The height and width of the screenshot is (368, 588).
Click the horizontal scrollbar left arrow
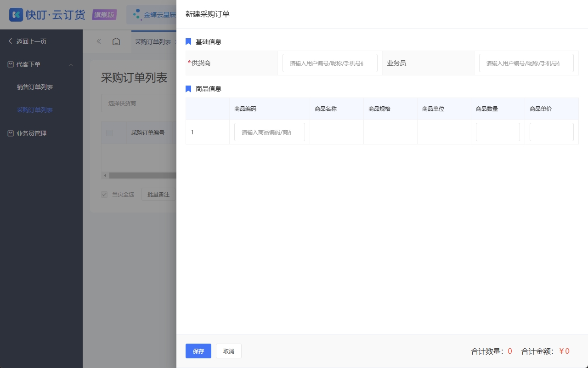(x=105, y=175)
